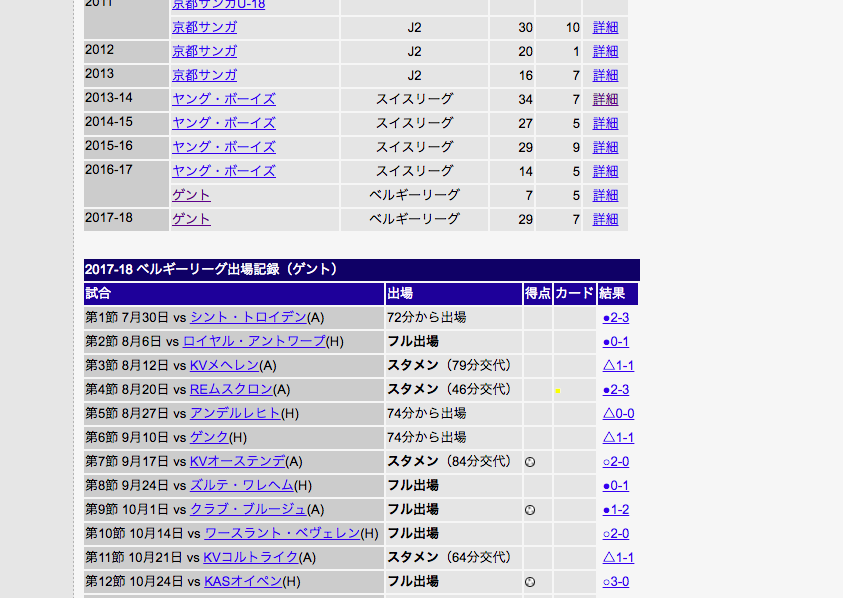
Task: Click the 2015-16 season cell
Action: pos(126,147)
